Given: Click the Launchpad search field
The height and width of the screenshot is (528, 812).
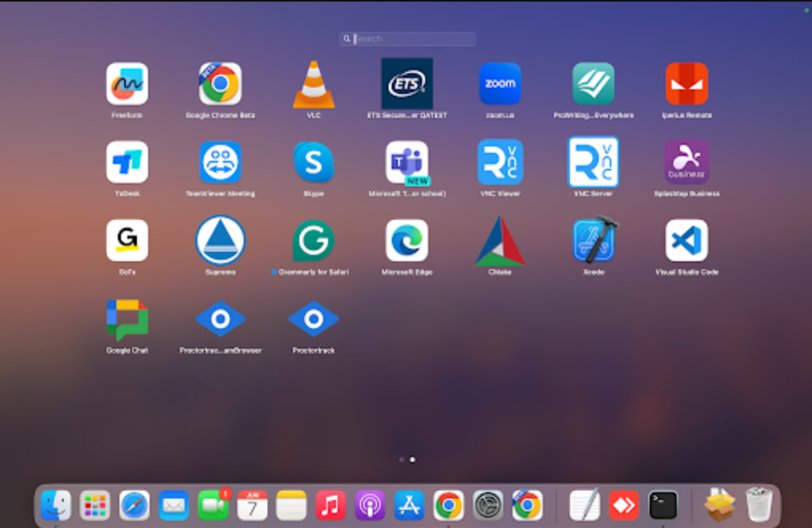Looking at the screenshot, I should (408, 39).
